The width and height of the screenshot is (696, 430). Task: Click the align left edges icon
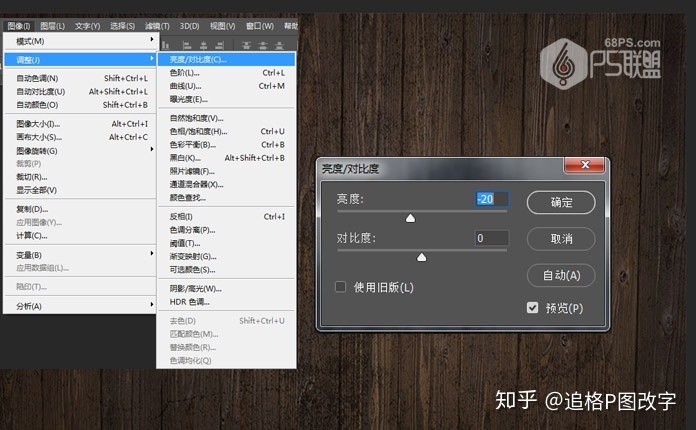pyautogui.click(x=187, y=45)
